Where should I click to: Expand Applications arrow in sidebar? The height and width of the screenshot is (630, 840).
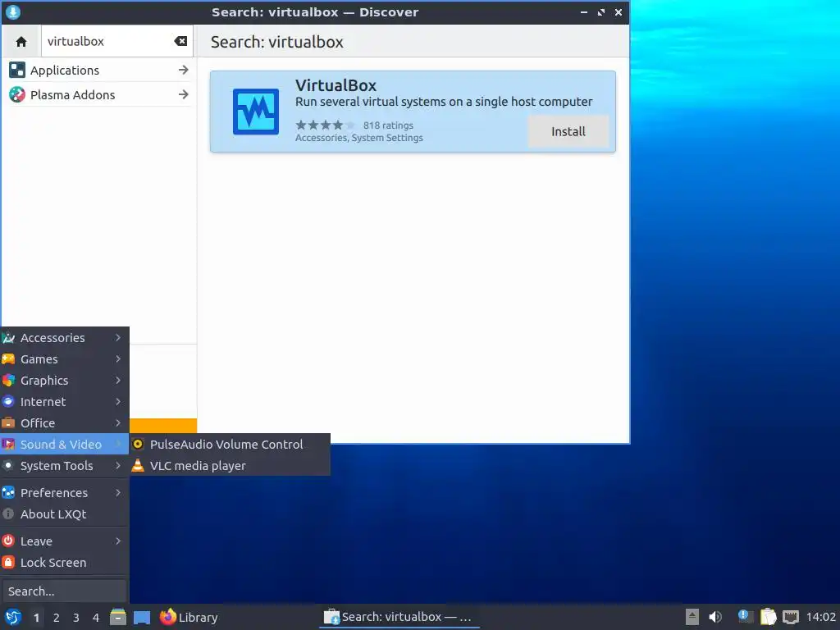(183, 70)
